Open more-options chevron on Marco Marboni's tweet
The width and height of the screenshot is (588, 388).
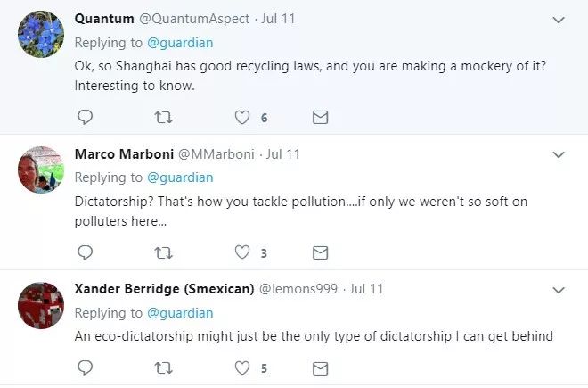tap(559, 154)
